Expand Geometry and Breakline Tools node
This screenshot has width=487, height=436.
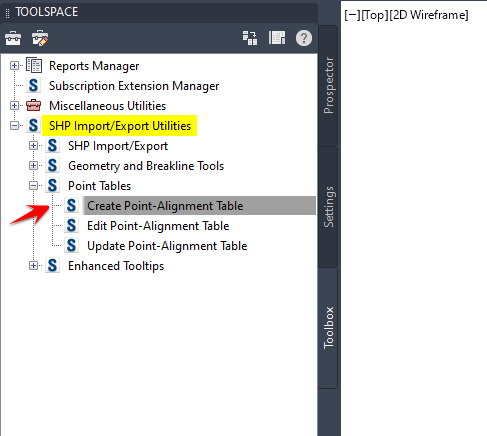(x=33, y=165)
